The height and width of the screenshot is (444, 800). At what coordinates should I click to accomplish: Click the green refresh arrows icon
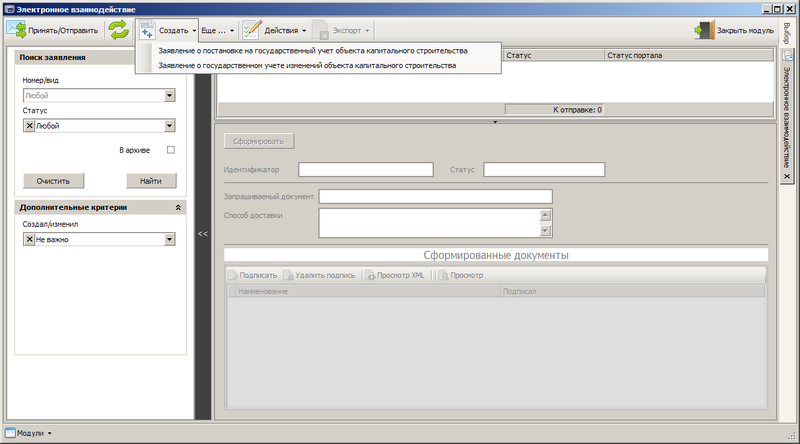pos(120,31)
